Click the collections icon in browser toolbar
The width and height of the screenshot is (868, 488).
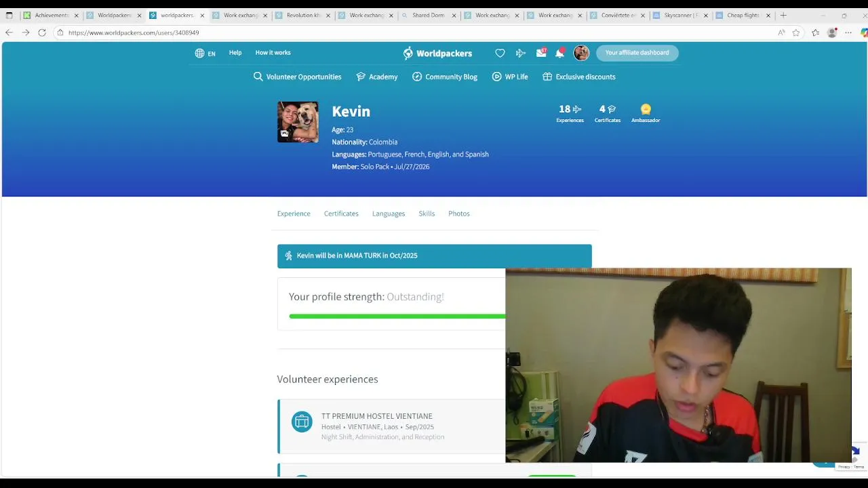[815, 33]
